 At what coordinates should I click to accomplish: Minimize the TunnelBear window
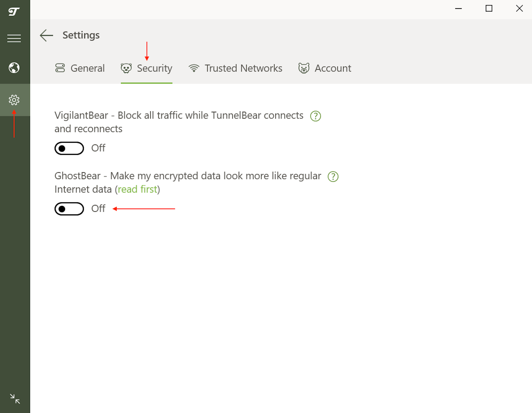[x=458, y=9]
